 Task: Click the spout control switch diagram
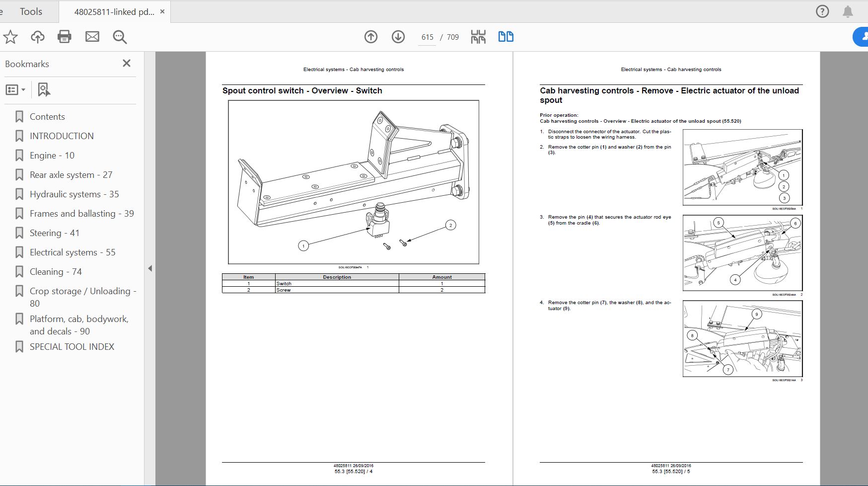tap(354, 182)
